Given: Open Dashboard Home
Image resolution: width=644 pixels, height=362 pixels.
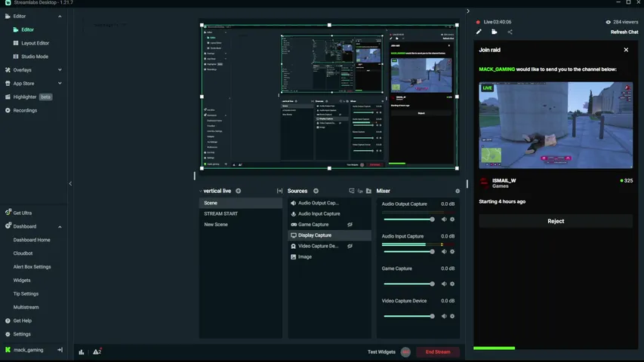Looking at the screenshot, I should click(x=32, y=240).
